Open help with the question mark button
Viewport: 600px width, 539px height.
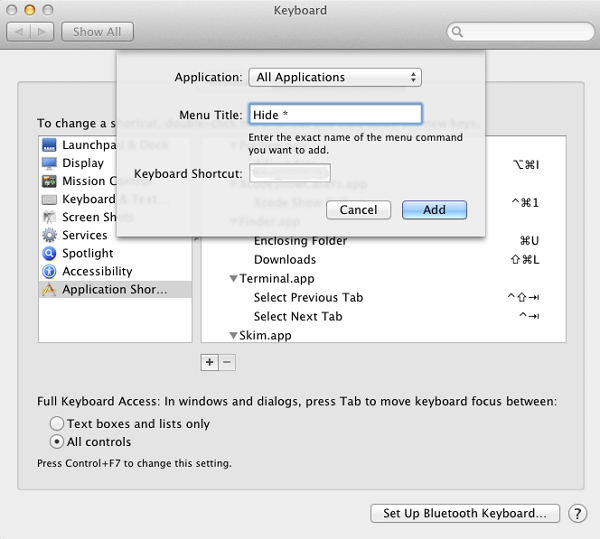tap(577, 513)
